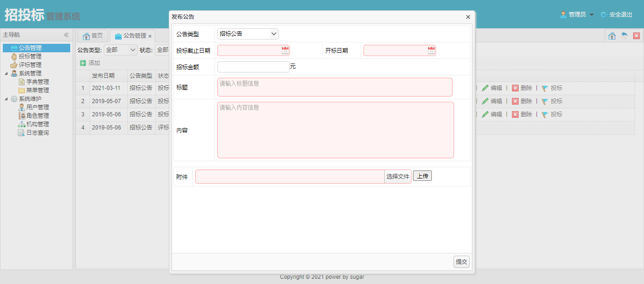Click the red close-all icon in toolbar
Image resolution: width=644 pixels, height=284 pixels.
point(636,36)
